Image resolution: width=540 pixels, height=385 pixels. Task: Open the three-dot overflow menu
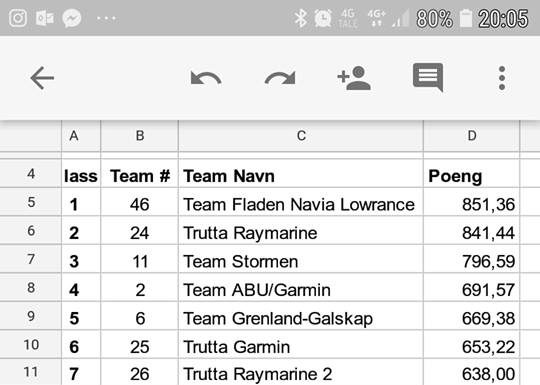point(502,78)
